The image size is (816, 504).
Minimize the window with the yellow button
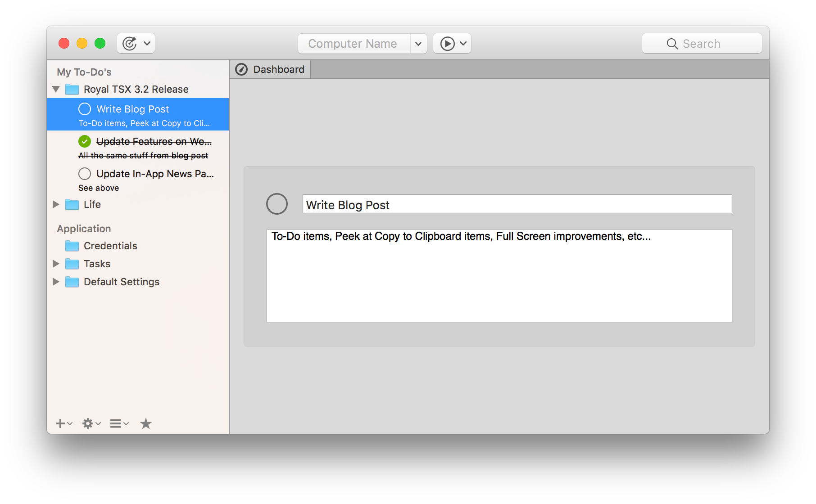tap(82, 43)
